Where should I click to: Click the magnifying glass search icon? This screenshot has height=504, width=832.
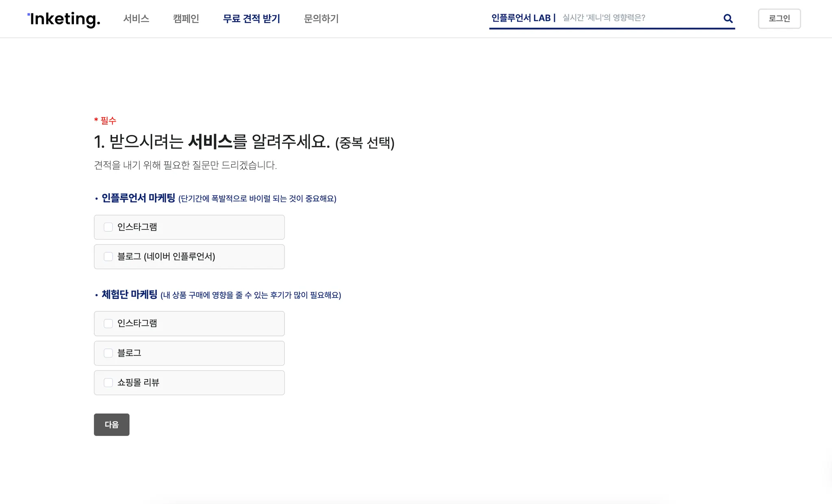coord(728,18)
